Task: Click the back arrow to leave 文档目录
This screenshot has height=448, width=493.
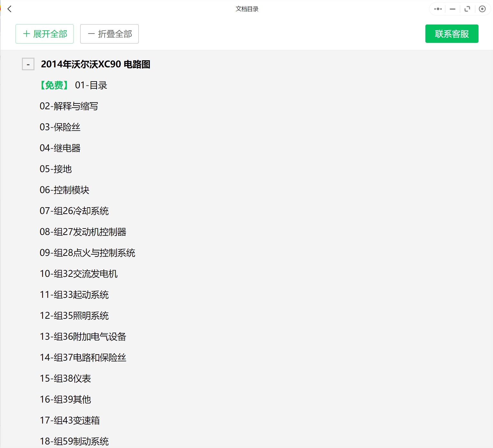Action: coord(9,9)
